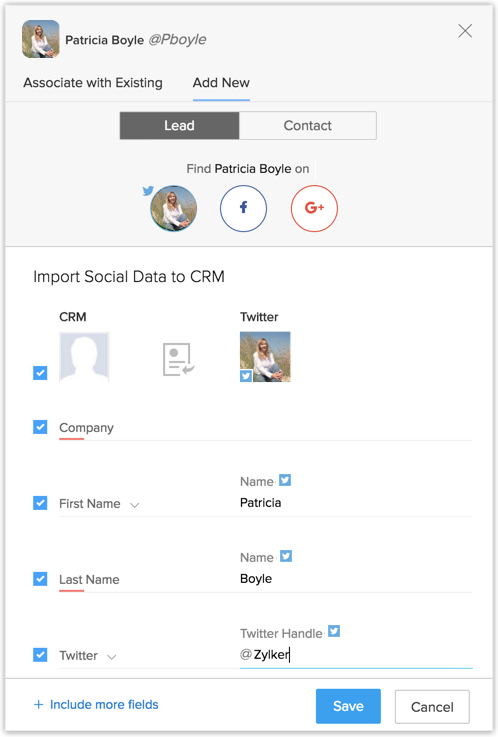Click Twitter badge beside Twitter Handle label

tap(334, 631)
